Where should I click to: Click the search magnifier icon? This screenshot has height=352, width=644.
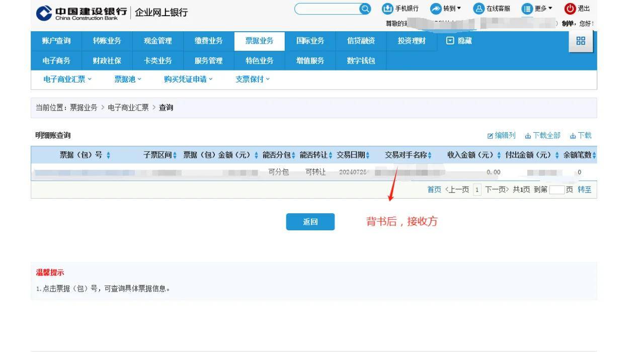point(365,9)
